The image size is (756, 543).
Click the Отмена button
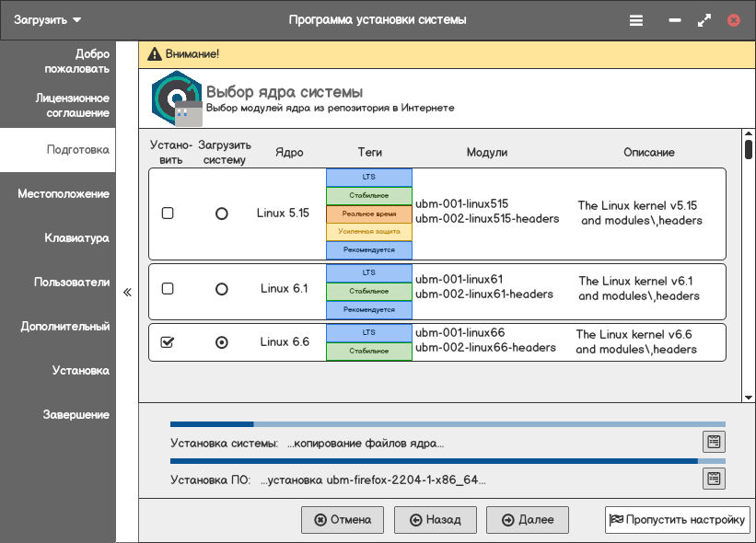[x=343, y=520]
